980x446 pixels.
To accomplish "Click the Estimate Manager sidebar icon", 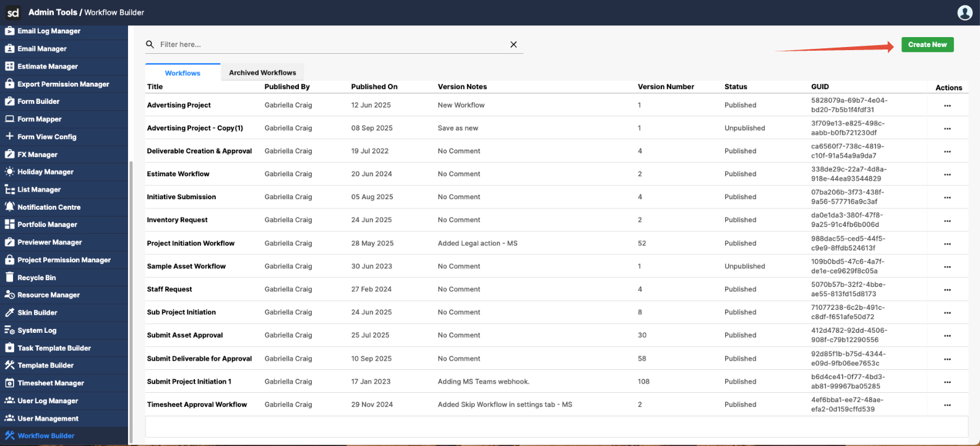I will 9,66.
